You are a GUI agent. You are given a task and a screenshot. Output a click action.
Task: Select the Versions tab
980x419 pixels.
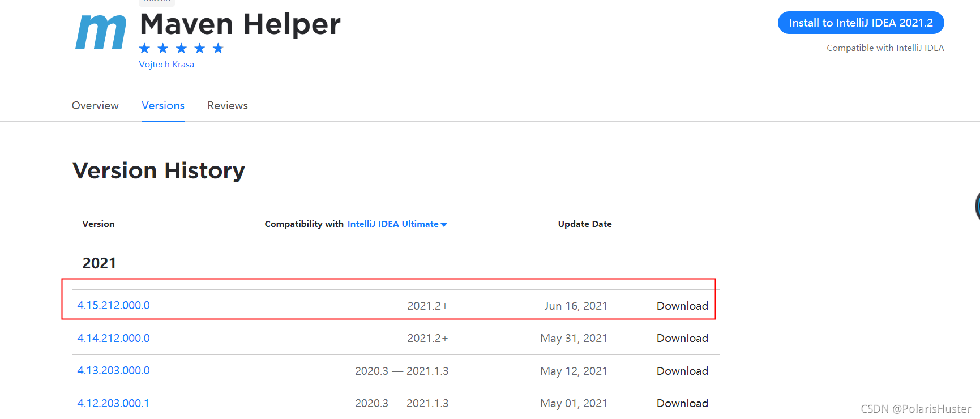pos(163,106)
